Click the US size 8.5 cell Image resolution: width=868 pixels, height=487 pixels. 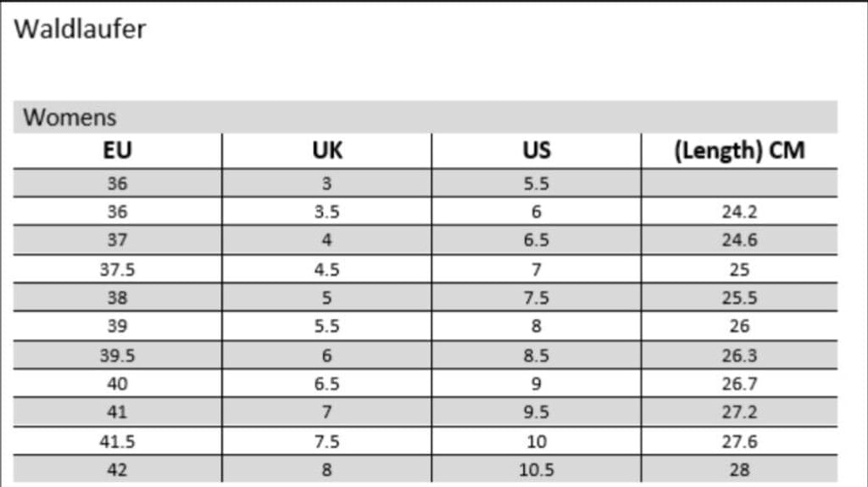tap(537, 355)
